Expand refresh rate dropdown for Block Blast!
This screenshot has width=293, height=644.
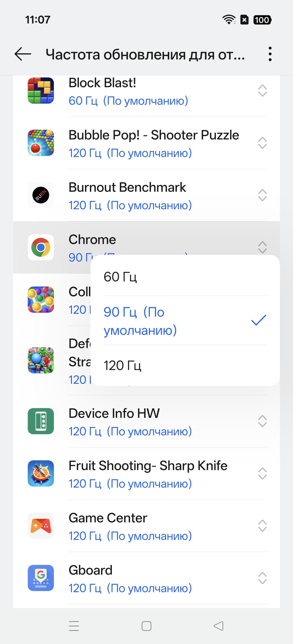tap(262, 91)
